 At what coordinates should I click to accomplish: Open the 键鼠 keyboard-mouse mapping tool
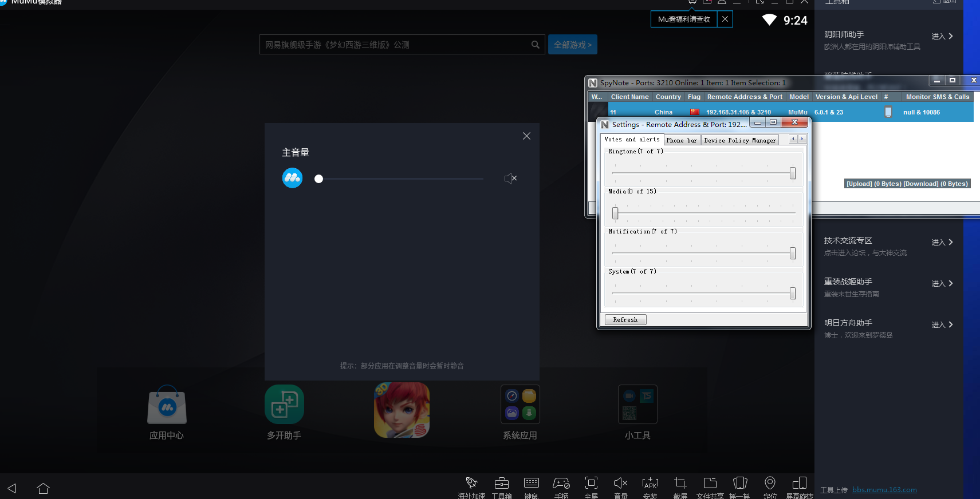click(532, 486)
